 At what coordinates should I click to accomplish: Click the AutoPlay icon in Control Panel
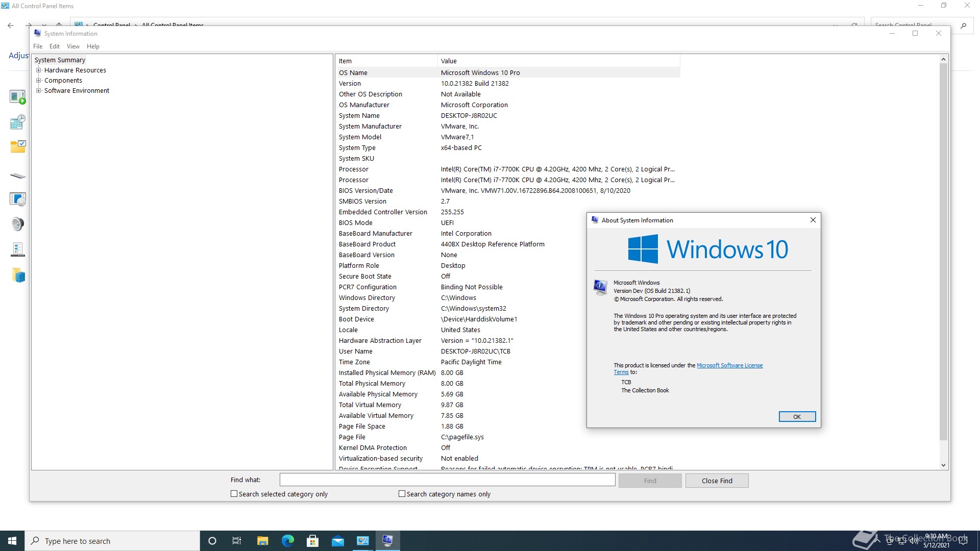pos(18,96)
